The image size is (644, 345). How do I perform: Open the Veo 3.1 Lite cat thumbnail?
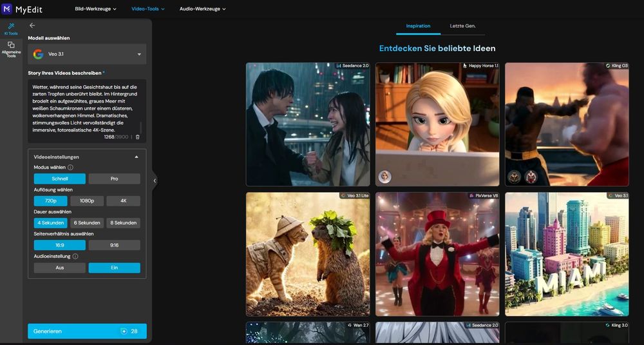coord(308,254)
